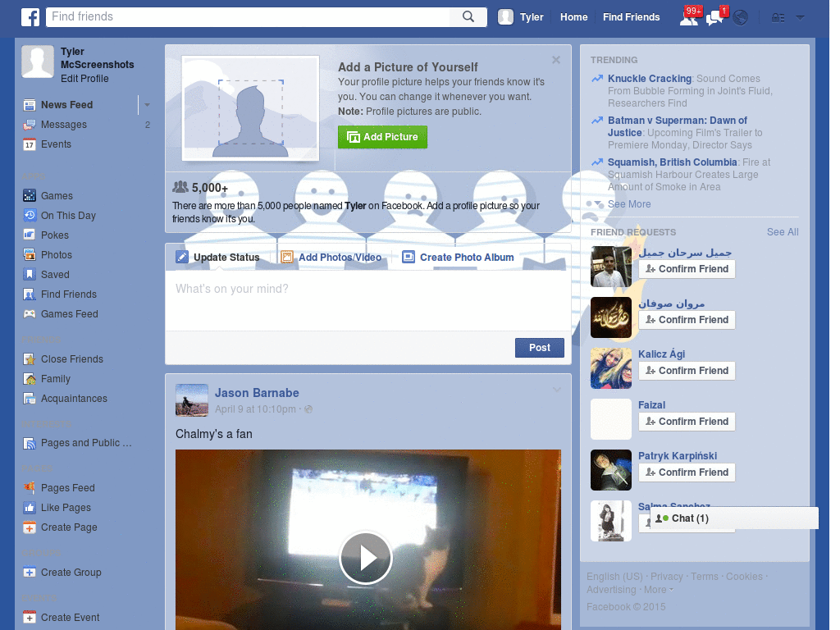Open privacy shortcuts lock icon
Screen dimensions: 840x630
click(778, 18)
